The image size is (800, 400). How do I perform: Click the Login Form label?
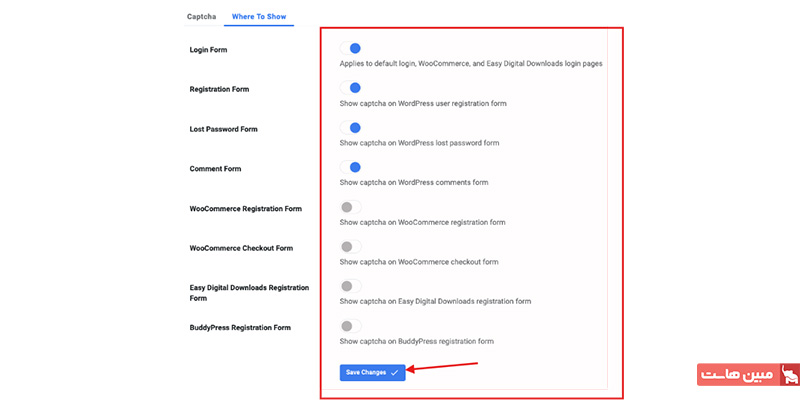208,50
